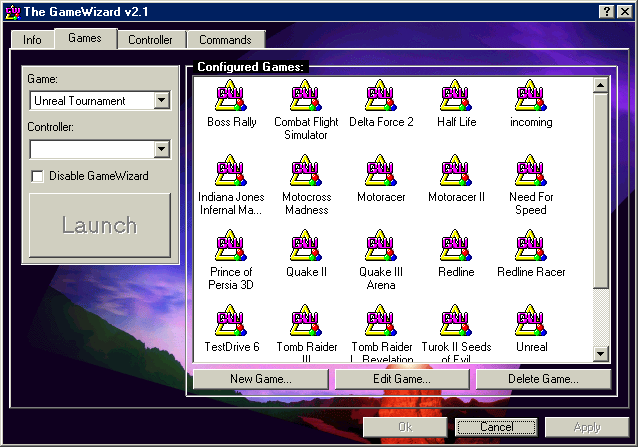
Task: Select the Tomb Raider Last Revelation icon
Action: [x=380, y=320]
